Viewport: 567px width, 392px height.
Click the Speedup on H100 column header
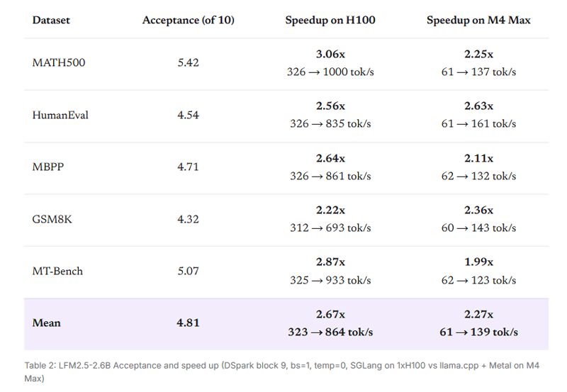330,20
